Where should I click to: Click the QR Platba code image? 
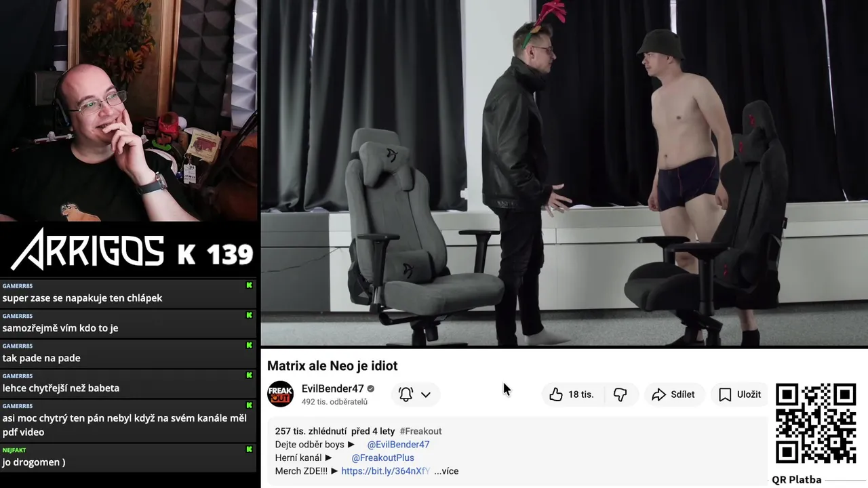click(816, 424)
